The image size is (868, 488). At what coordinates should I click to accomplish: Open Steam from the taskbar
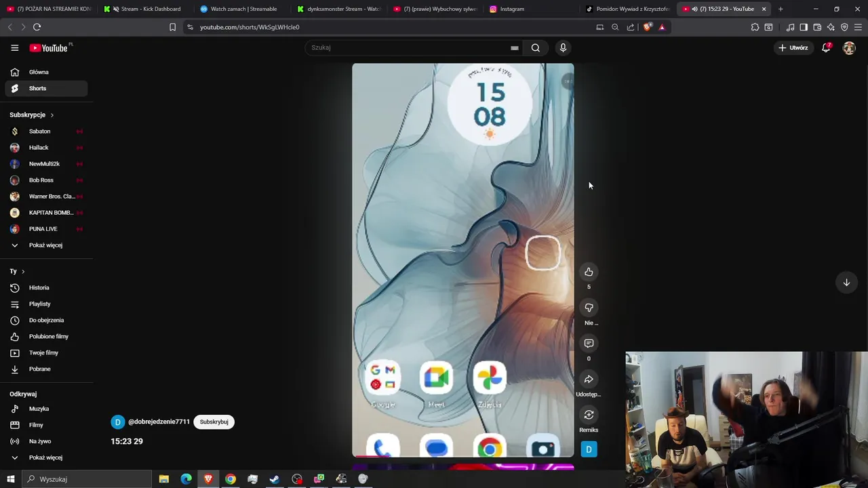275,479
